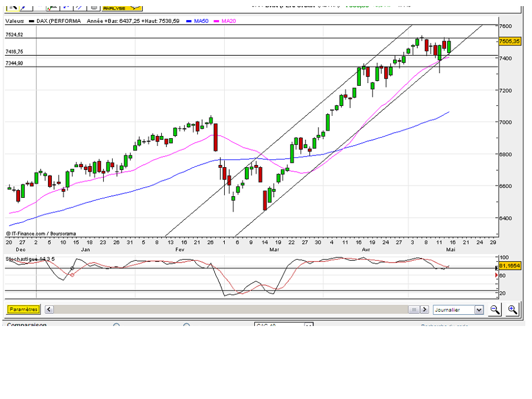Click the DAX (PERFORMA legend entry

coord(59,21)
